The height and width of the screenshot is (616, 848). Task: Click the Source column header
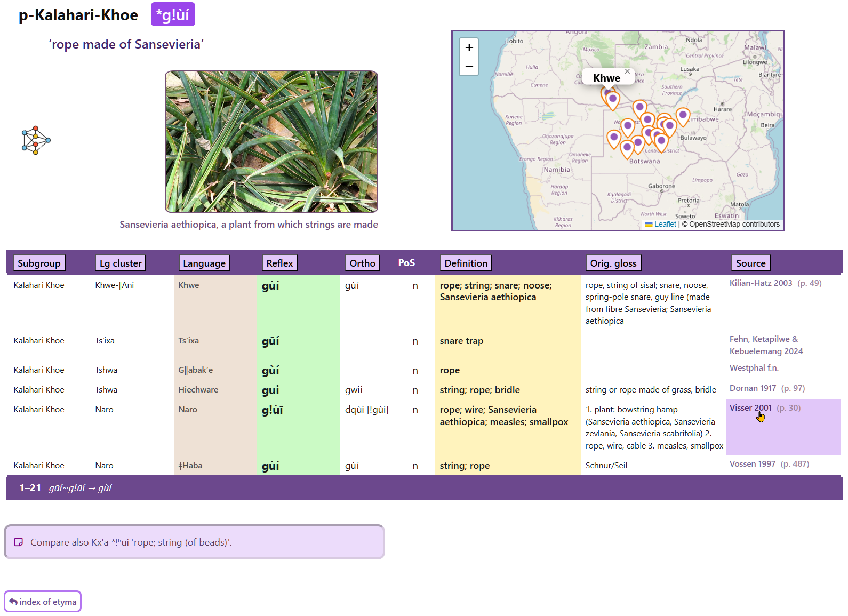[750, 263]
